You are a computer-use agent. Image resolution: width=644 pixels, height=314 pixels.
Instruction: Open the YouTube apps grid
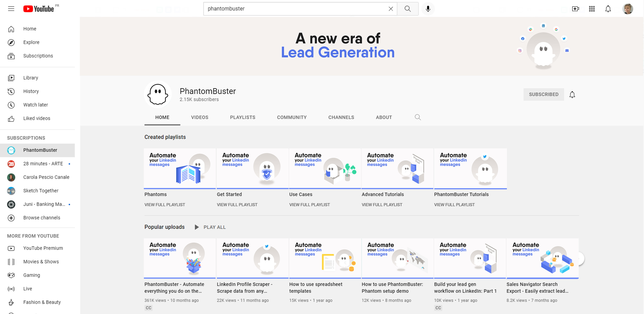pos(592,9)
